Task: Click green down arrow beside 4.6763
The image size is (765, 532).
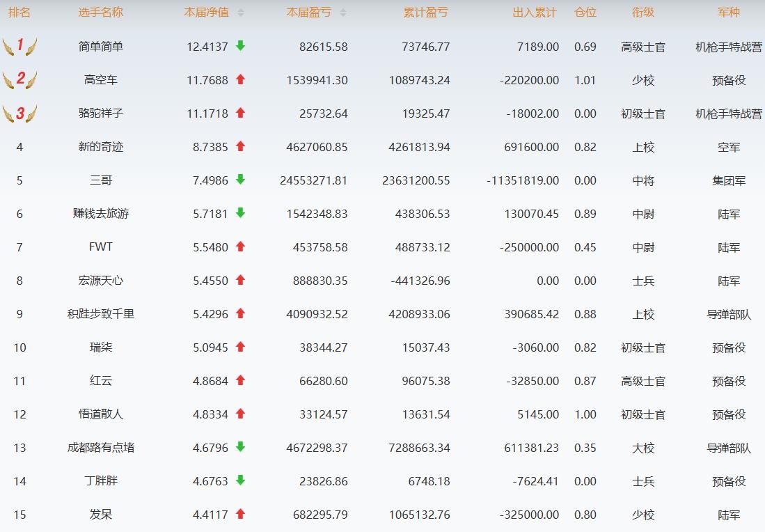Action: point(240,480)
